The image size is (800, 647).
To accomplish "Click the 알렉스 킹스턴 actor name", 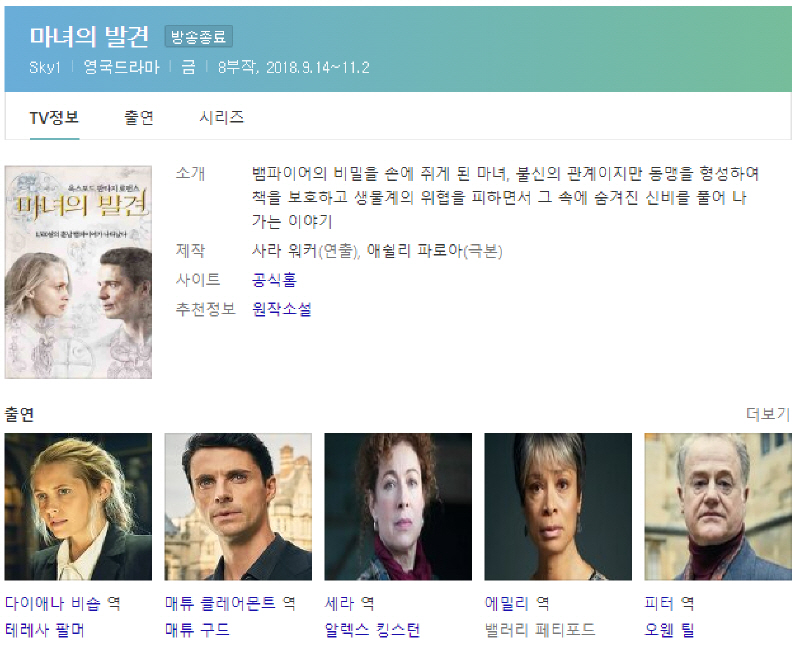I will point(372,630).
